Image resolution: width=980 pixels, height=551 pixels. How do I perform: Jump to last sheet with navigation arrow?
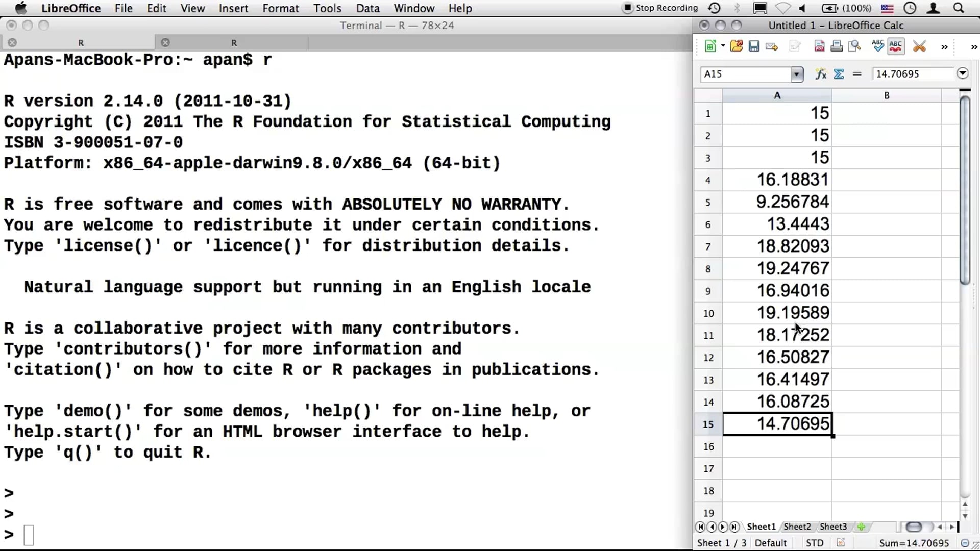pyautogui.click(x=734, y=527)
